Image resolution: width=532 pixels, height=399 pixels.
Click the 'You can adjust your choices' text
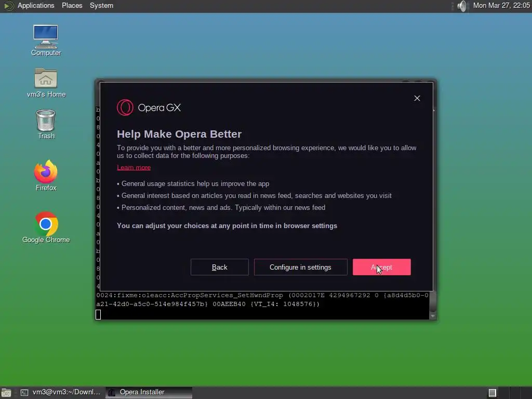click(227, 225)
